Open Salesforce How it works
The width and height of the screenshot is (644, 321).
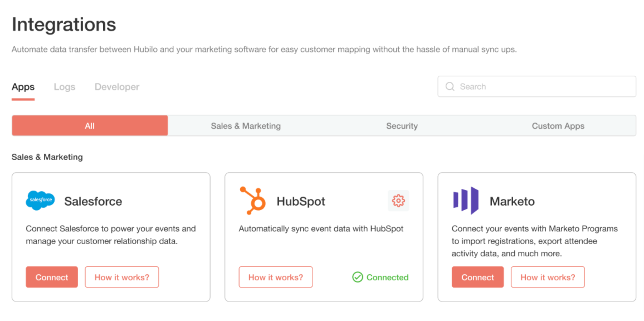(x=122, y=277)
